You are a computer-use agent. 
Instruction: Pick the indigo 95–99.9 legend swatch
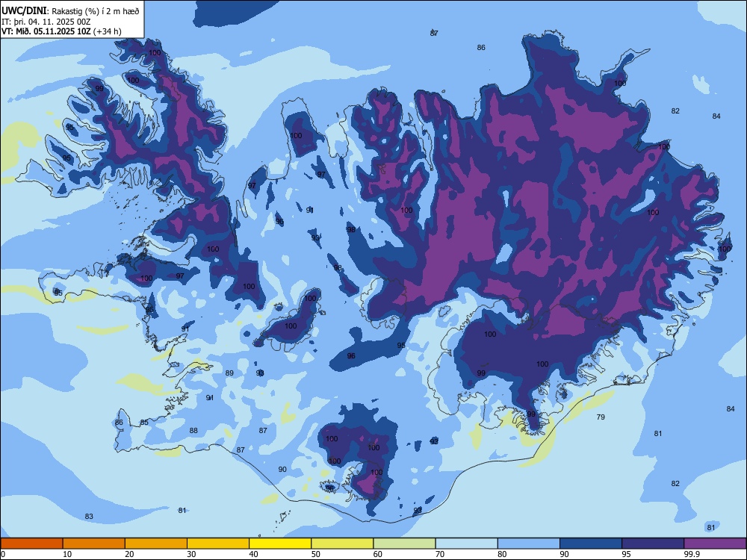click(x=653, y=544)
